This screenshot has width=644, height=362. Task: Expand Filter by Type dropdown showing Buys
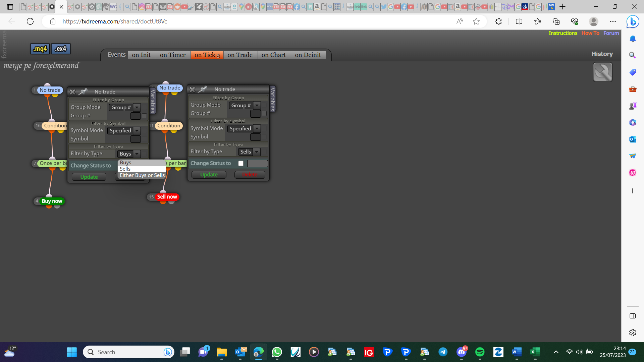pos(137,154)
